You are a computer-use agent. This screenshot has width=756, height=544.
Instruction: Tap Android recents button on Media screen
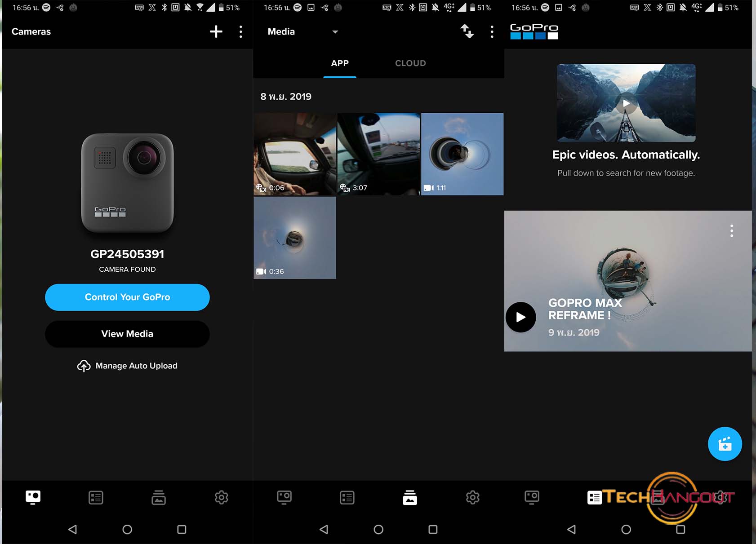pos(433,529)
